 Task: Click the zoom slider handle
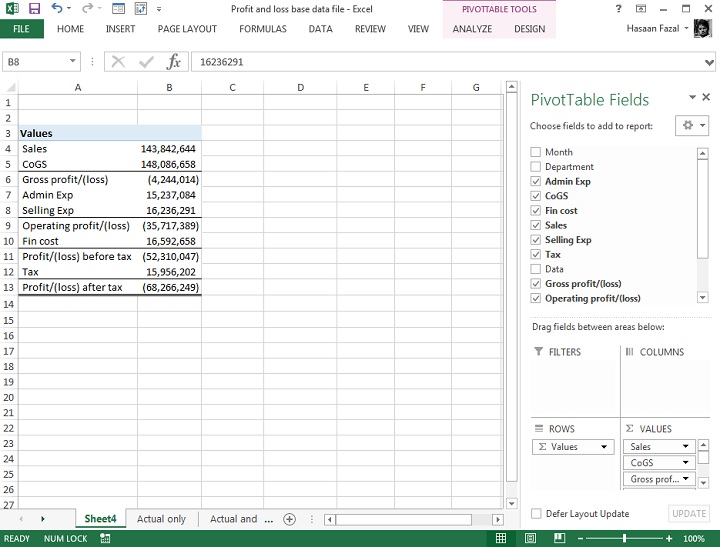[624, 538]
